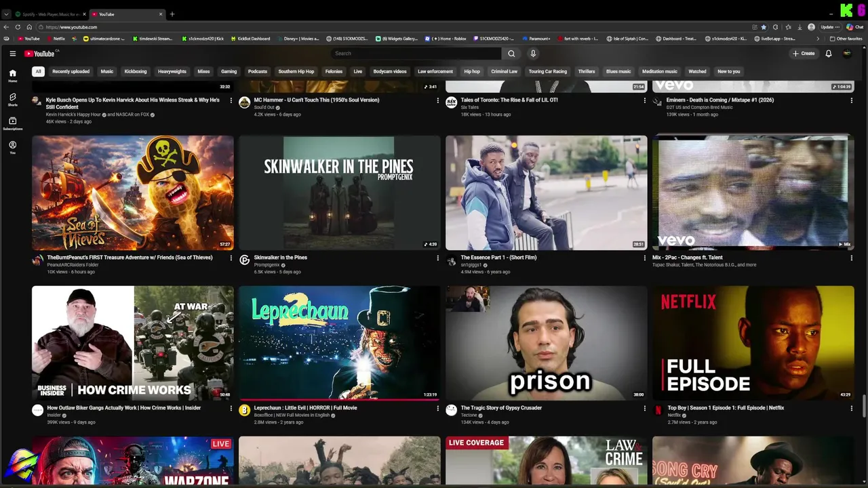Open the browser Update menu
This screenshot has height=488, width=868.
831,27
